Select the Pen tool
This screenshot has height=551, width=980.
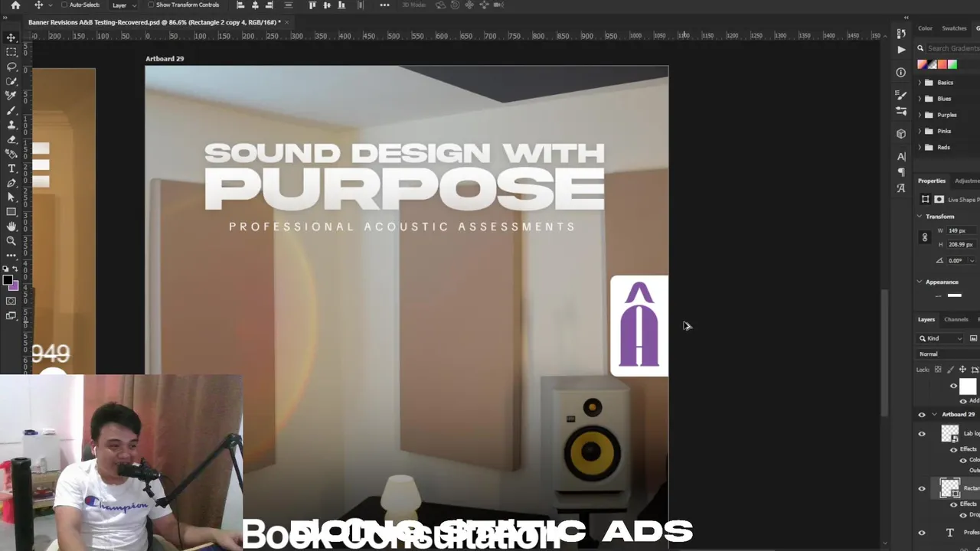pyautogui.click(x=11, y=183)
